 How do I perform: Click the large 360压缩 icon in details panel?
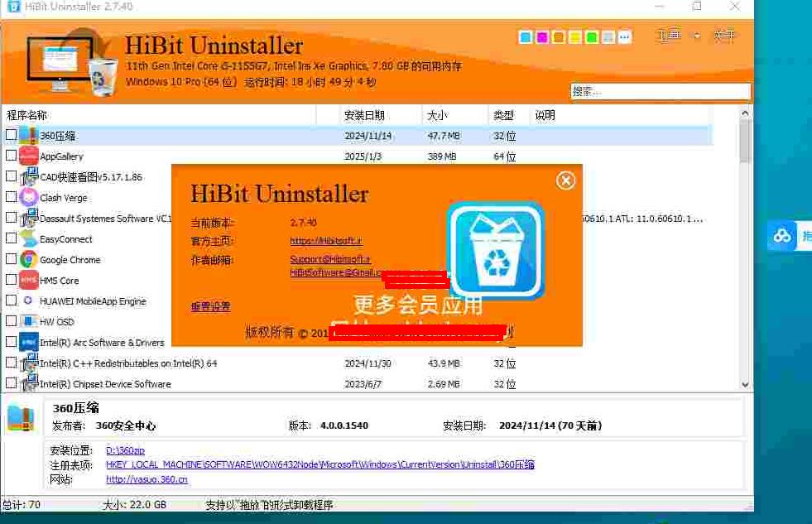point(22,418)
